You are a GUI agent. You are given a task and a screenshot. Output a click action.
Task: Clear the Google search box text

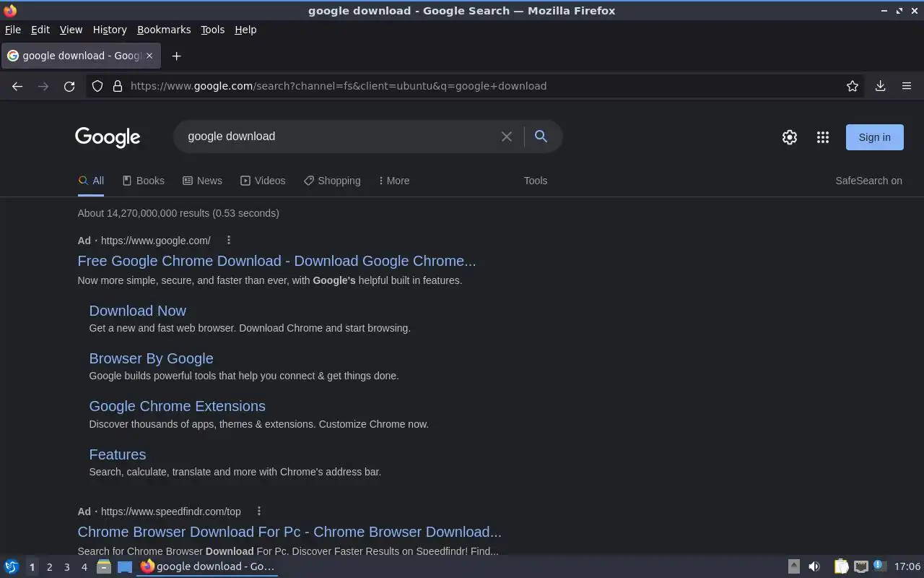507,137
